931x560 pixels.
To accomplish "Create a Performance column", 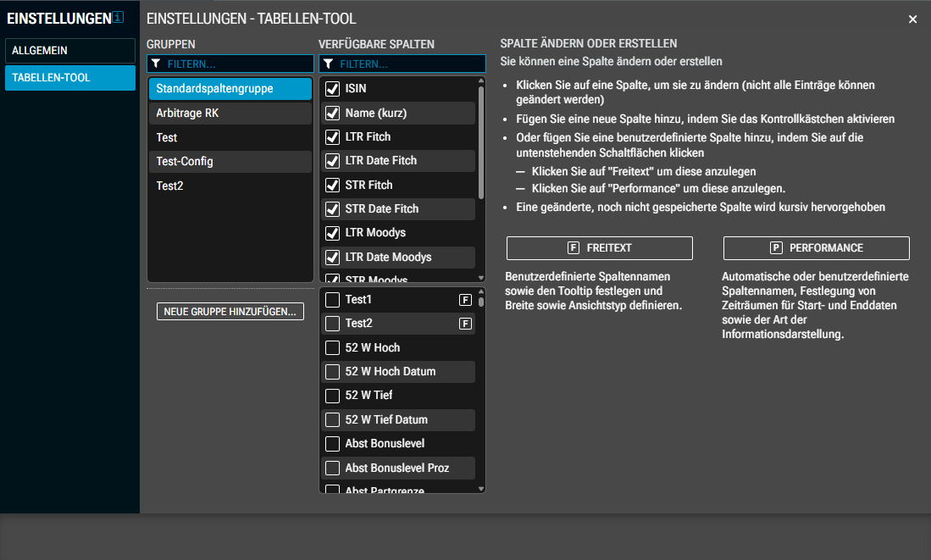I will tap(817, 248).
